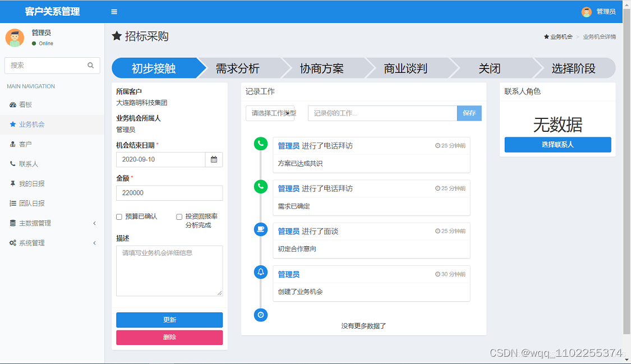Click the 客户 customers icon in sidebar
Screen dimensions: 631x364
tap(13, 144)
